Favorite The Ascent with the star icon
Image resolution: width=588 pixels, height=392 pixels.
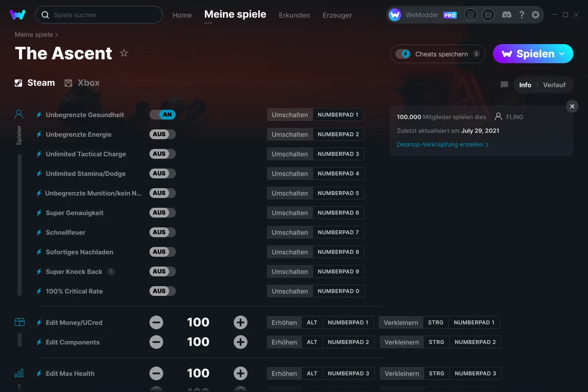[124, 53]
